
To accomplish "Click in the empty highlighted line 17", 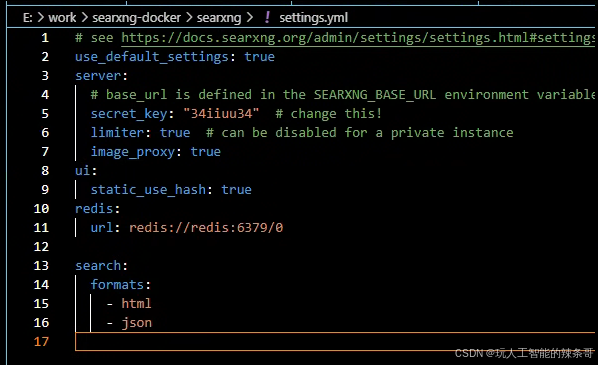I will tap(335, 341).
